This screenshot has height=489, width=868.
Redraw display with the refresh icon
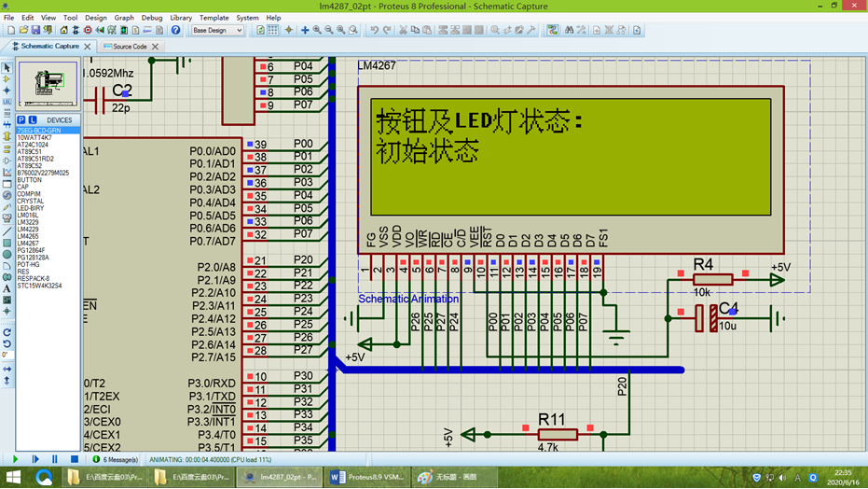pyautogui.click(x=261, y=30)
